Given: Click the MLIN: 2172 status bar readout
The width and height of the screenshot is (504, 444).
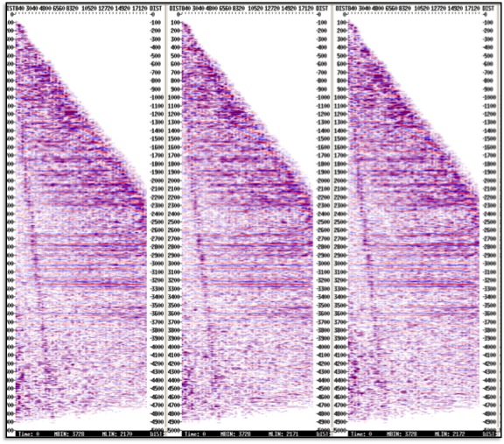Looking at the screenshot, I should (x=450, y=434).
